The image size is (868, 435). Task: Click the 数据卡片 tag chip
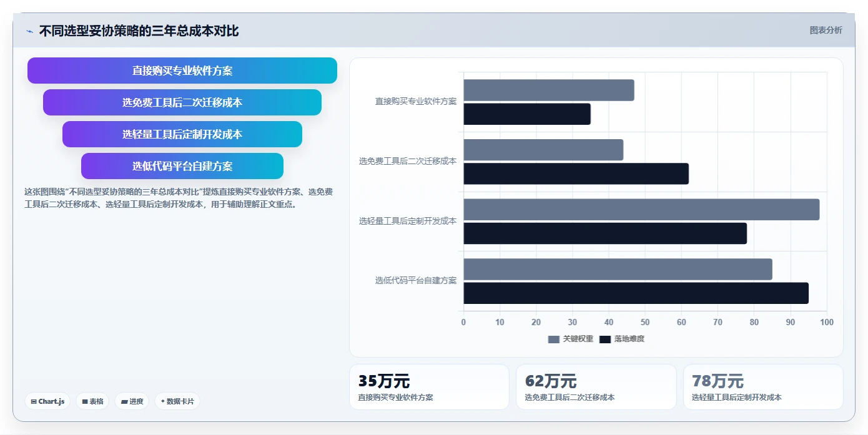point(177,401)
